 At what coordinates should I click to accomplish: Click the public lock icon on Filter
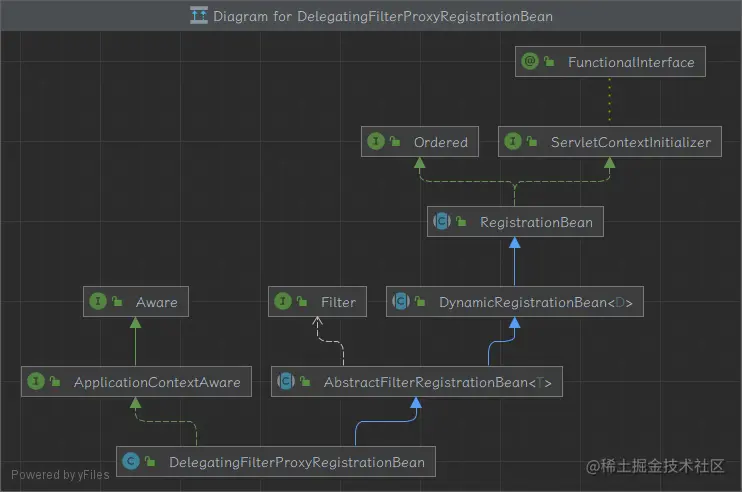(x=302, y=301)
